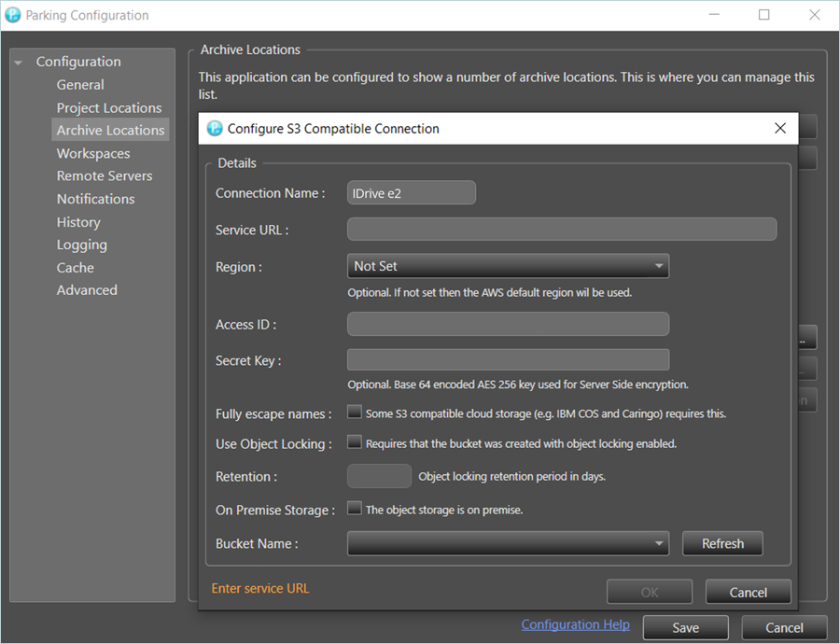Click into the Service URL field
Viewport: 840px width, 644px height.
(x=562, y=230)
